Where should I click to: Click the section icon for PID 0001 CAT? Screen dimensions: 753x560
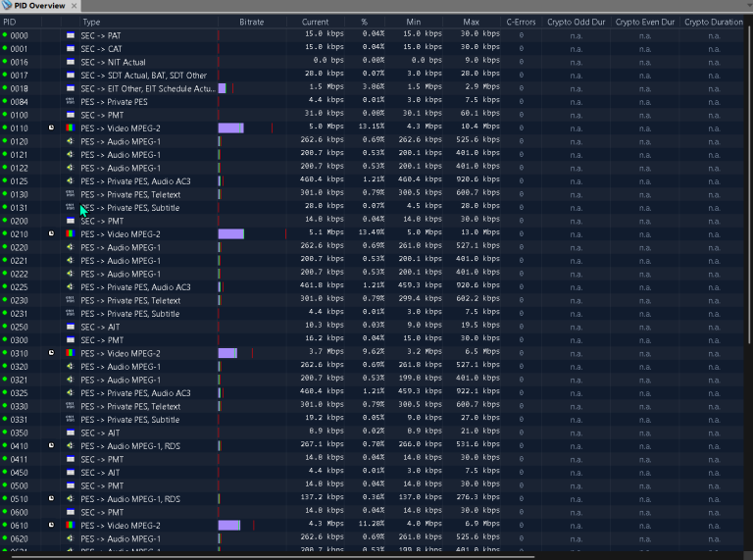point(71,48)
